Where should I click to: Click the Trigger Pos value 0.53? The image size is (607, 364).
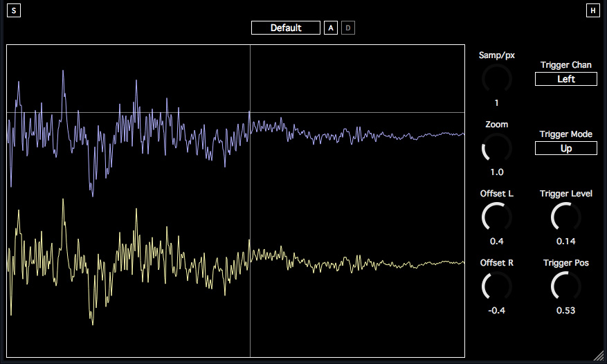coord(566,311)
